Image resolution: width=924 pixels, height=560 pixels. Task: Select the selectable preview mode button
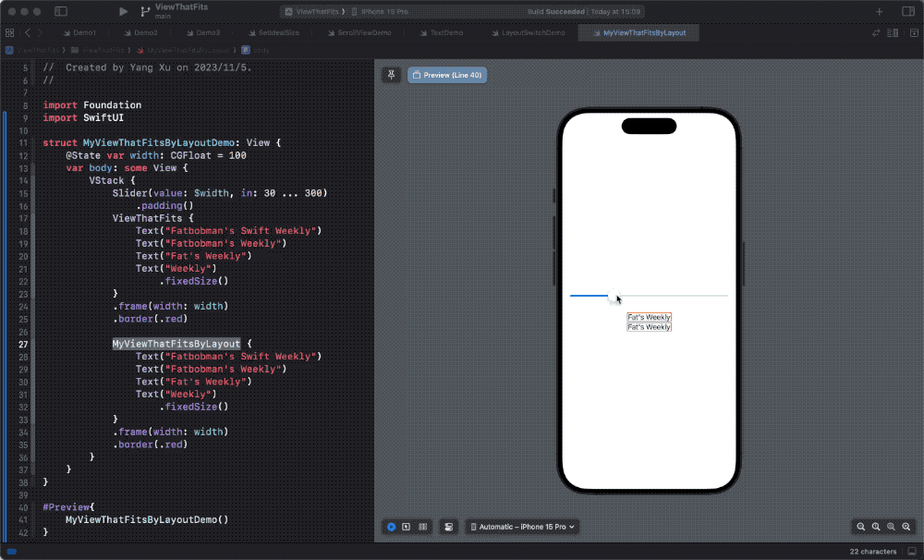tap(406, 527)
